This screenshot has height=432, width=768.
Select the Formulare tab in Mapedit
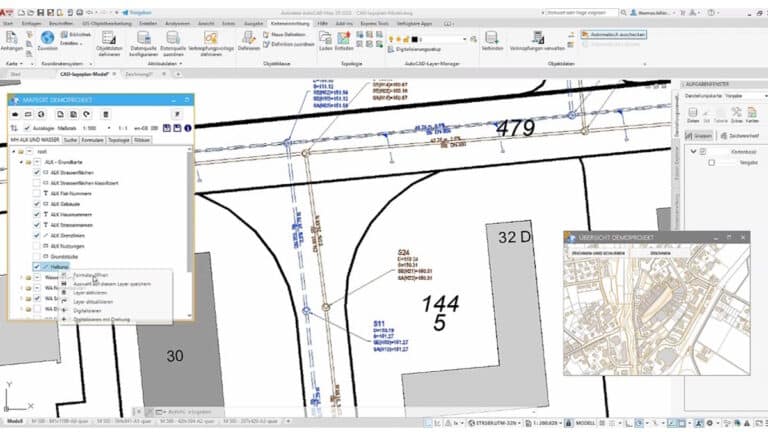(x=93, y=141)
